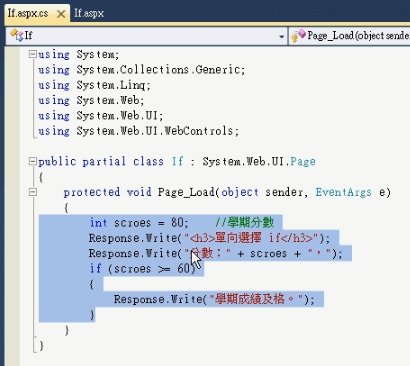This screenshot has width=410, height=366.
Task: Switch to the If.aspx tab
Action: point(89,13)
